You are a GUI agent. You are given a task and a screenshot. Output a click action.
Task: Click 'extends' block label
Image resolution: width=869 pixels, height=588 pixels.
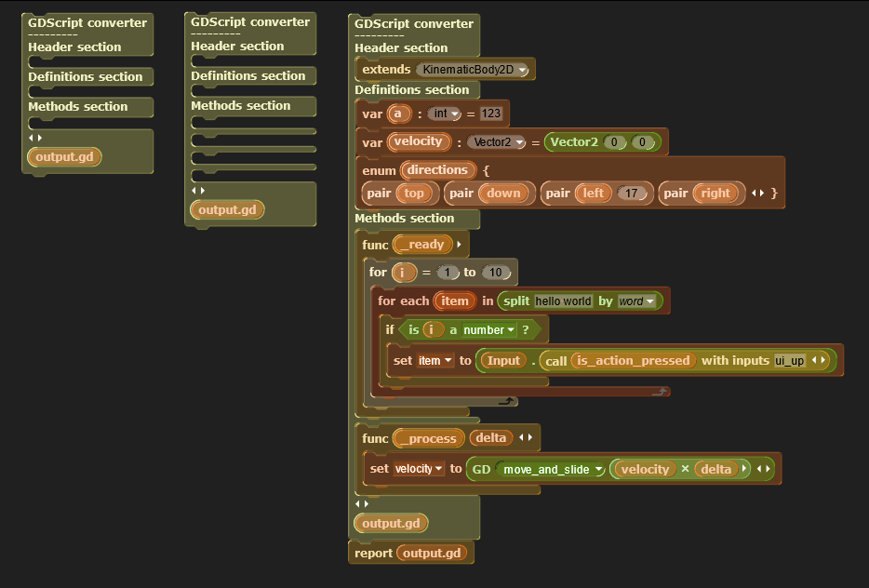pos(386,70)
